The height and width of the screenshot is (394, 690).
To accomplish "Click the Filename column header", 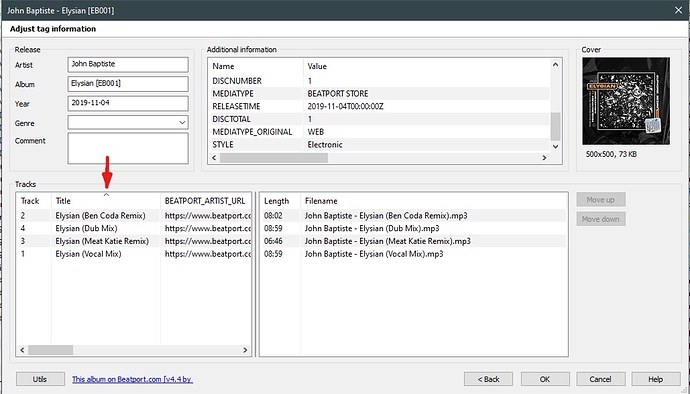I will 433,201.
